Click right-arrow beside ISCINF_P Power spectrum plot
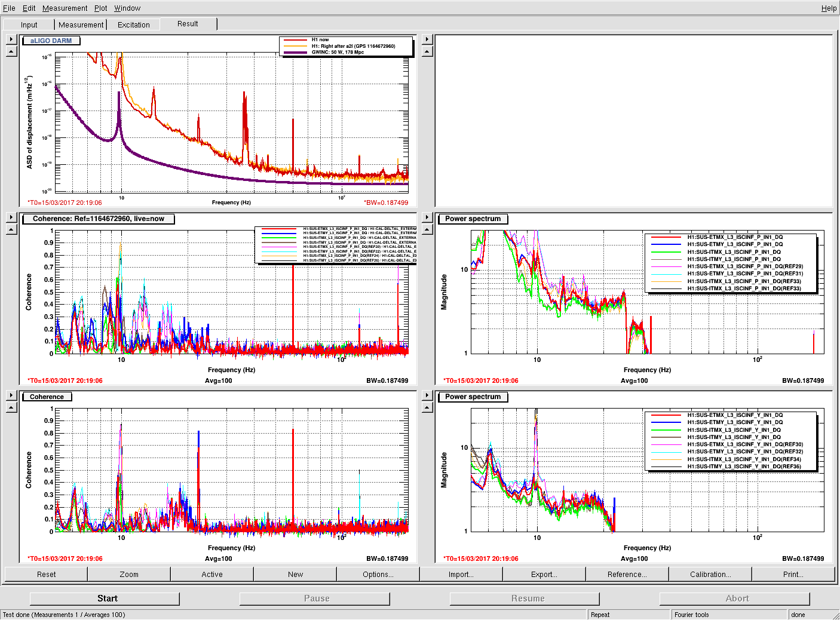This screenshot has height=620, width=840. (x=427, y=217)
